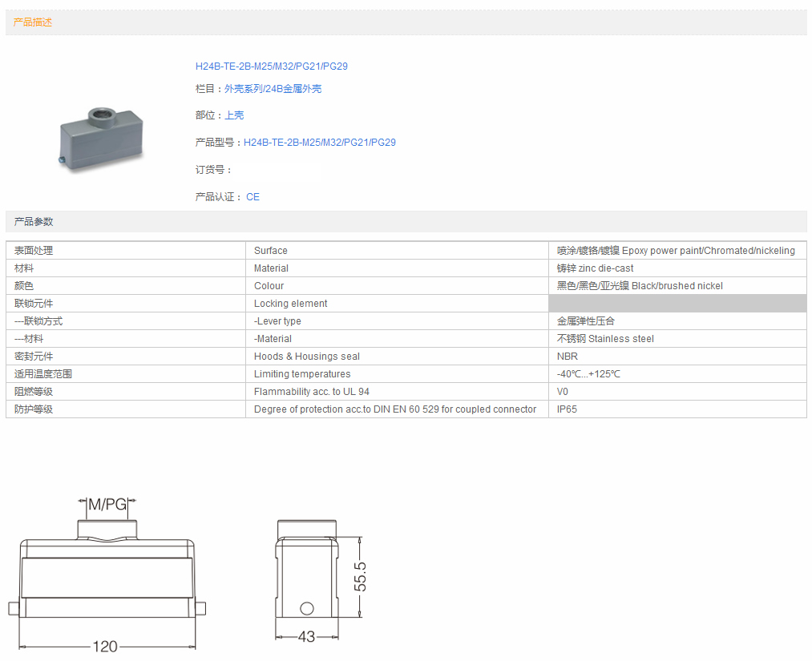The width and height of the screenshot is (812, 661).
Task: Click the M/PG label on the drawing
Action: [x=107, y=505]
